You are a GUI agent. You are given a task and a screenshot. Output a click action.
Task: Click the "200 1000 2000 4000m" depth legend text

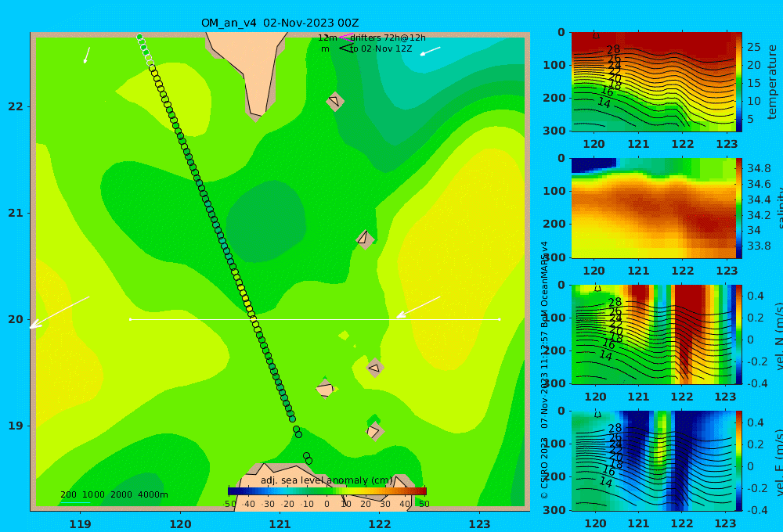point(114,494)
